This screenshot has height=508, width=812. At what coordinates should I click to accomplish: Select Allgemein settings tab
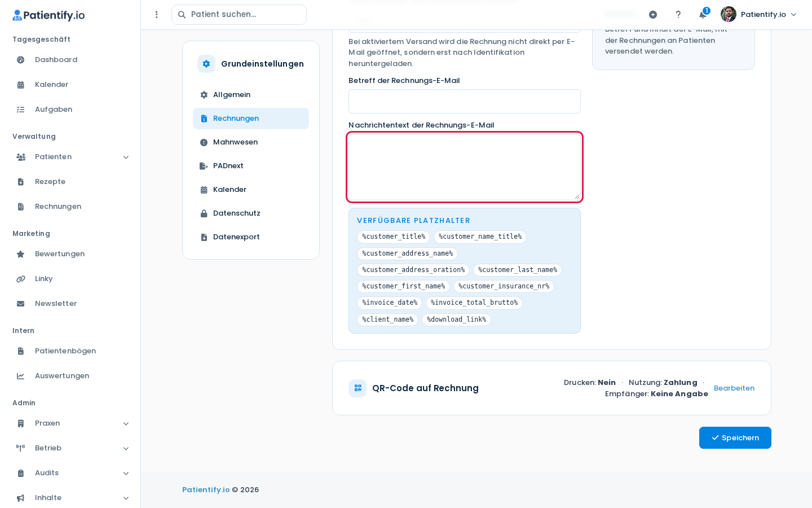point(251,95)
